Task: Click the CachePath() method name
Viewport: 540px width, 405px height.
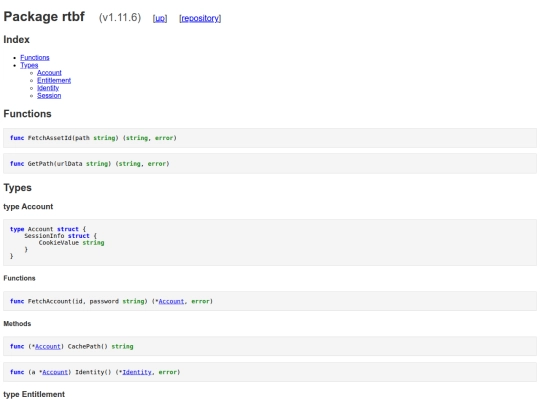Action: 88,346
